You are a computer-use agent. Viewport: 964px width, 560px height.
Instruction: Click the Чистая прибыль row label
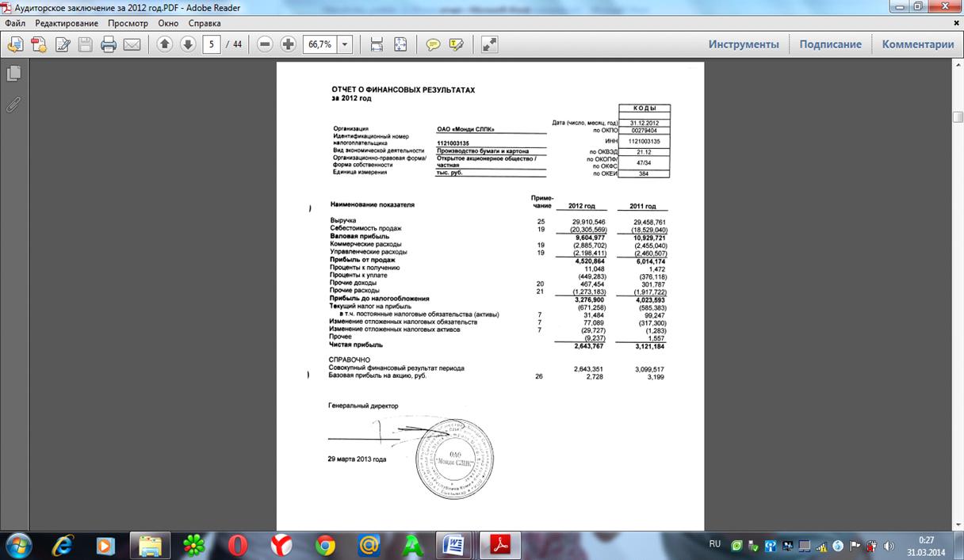[x=356, y=345]
